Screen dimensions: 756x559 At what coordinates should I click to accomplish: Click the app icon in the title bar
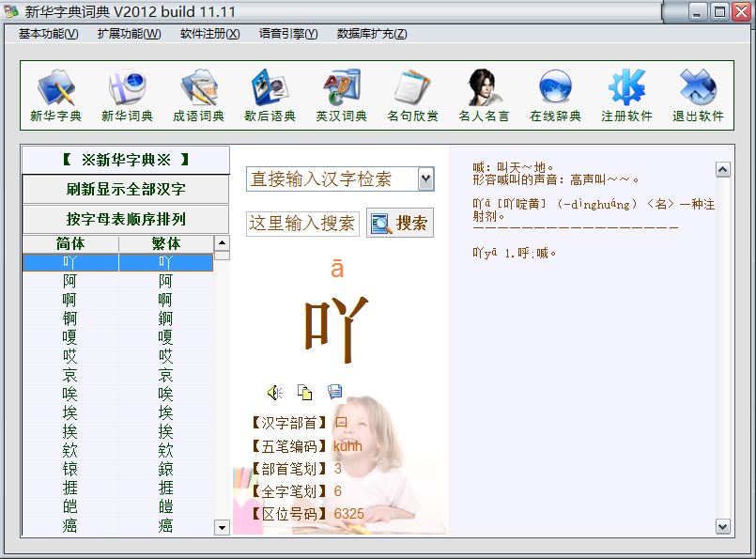coord(11,11)
